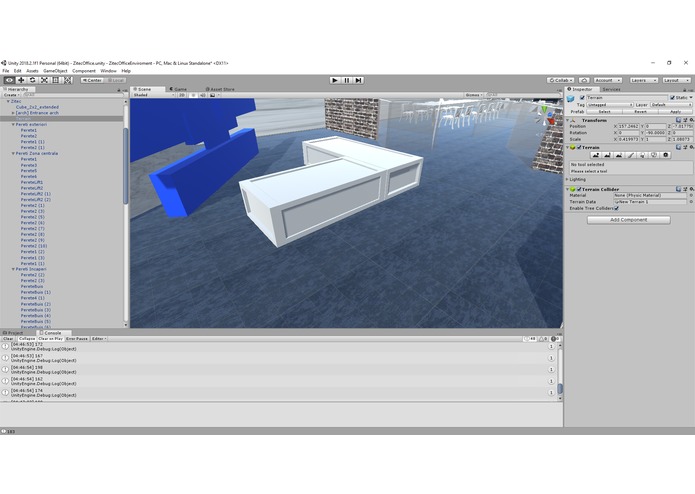
Task: Toggle scene audio icon in Scene toolbar
Action: click(203, 95)
